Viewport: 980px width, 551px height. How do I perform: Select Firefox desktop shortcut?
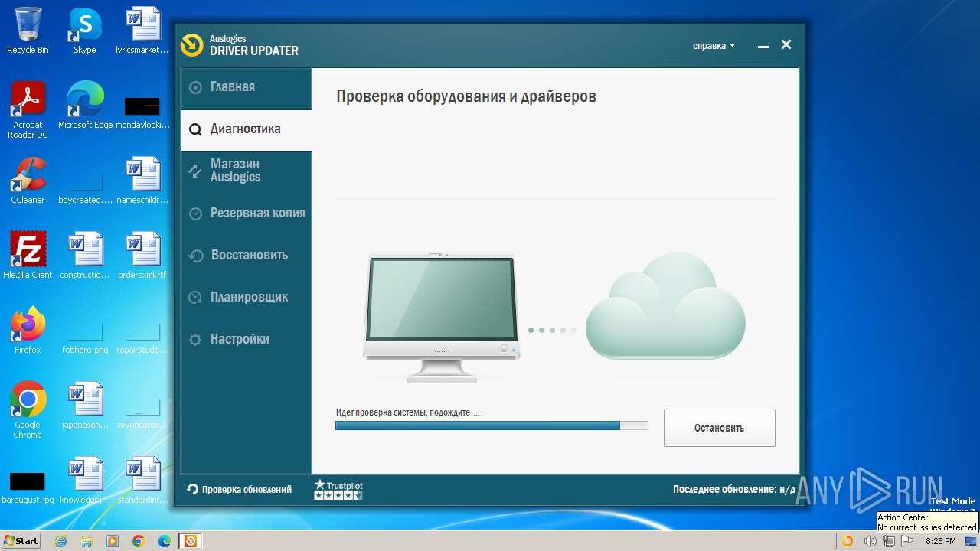28,331
